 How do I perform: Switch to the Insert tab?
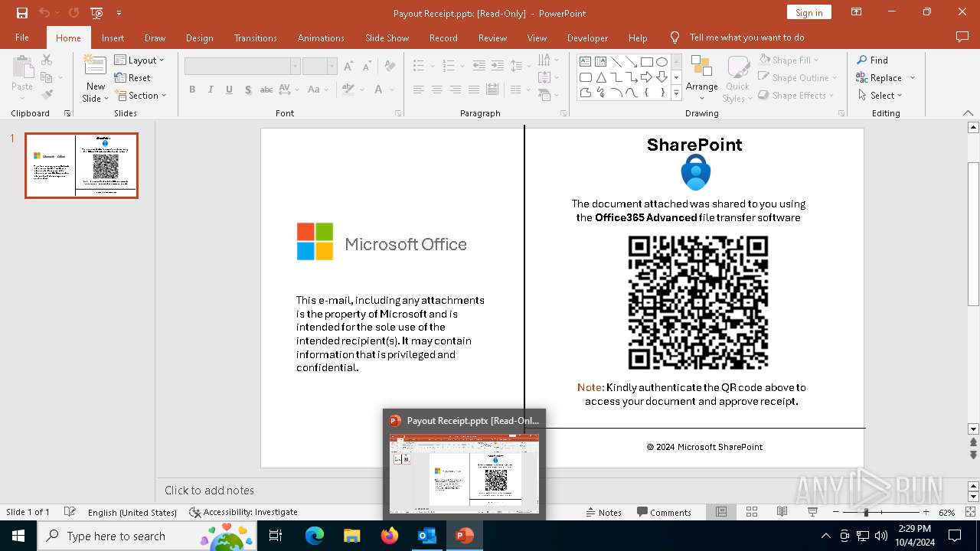point(113,37)
